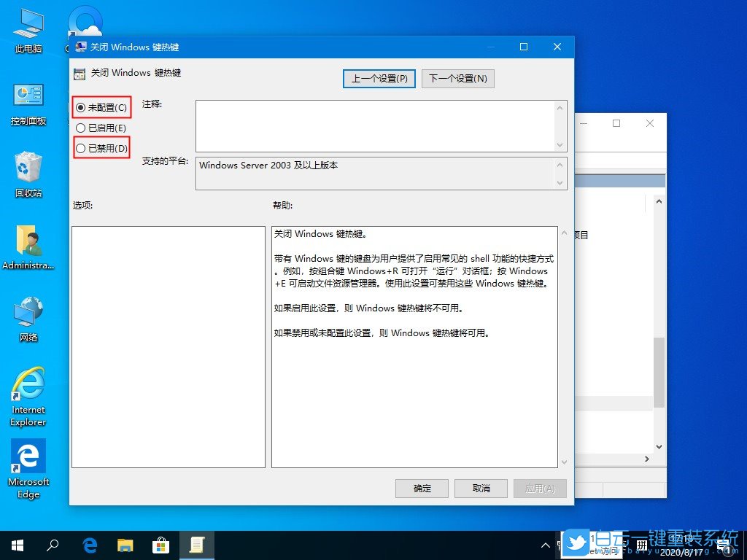This screenshot has width=747, height=560.
Task: Confirm settings with 确定
Action: coord(422,489)
